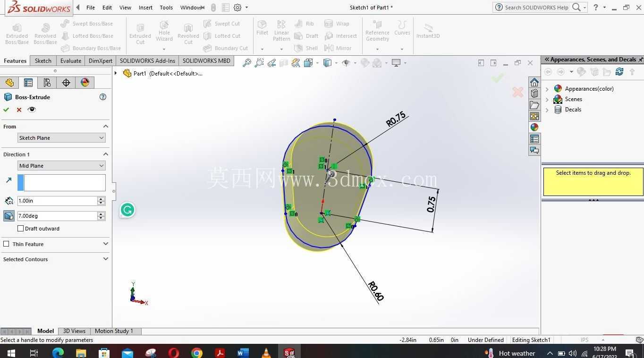Open the Insert menu
This screenshot has height=358, width=644.
145,8
